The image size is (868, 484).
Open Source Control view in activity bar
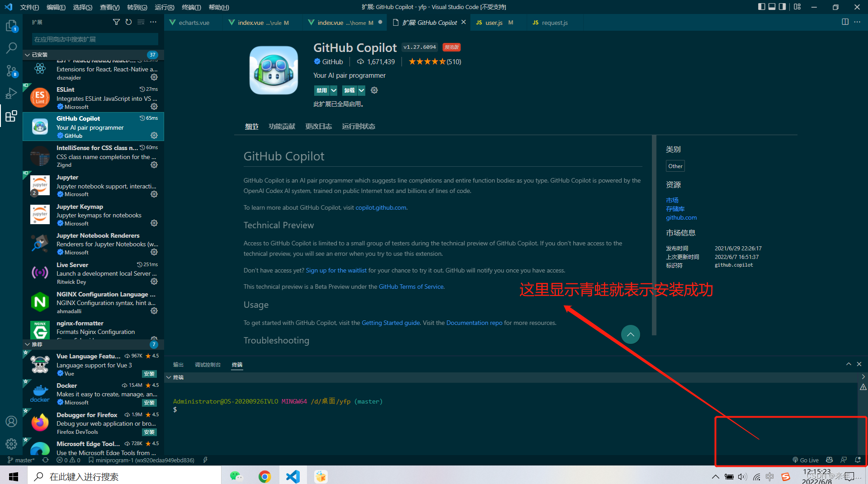click(x=11, y=70)
